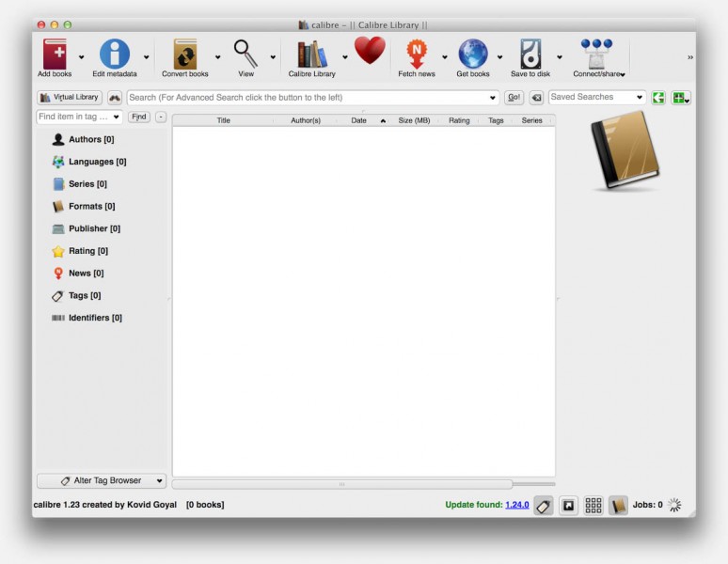Expand the Calibre Library dropdown arrow
The width and height of the screenshot is (728, 564).
(x=345, y=57)
